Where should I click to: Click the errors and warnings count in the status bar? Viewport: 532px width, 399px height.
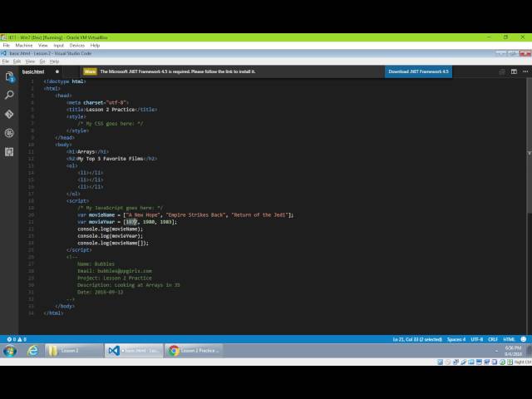pos(17,339)
